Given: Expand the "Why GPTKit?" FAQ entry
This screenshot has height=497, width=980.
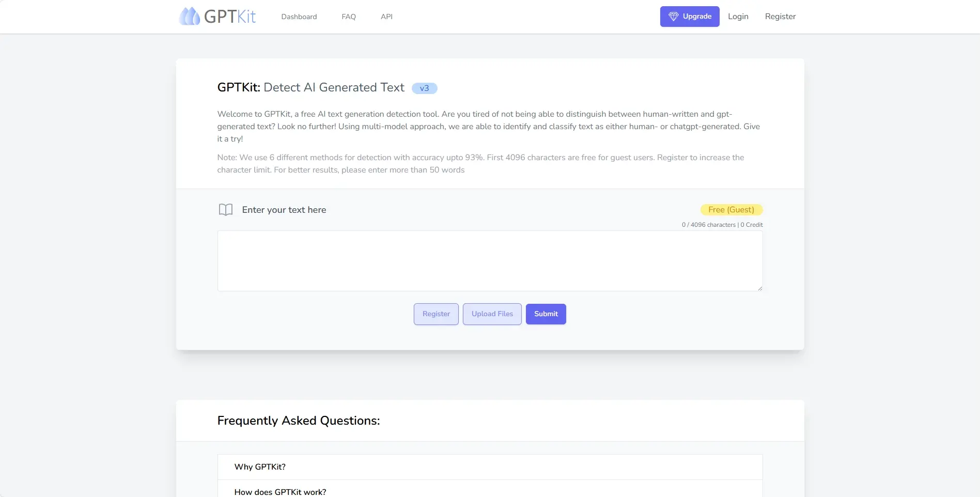Looking at the screenshot, I should (x=259, y=467).
